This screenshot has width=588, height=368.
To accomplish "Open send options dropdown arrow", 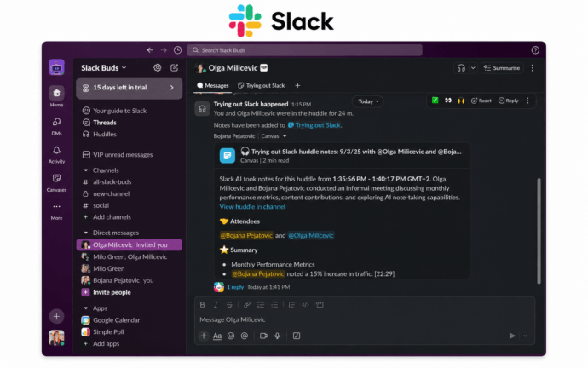I will click(x=526, y=336).
